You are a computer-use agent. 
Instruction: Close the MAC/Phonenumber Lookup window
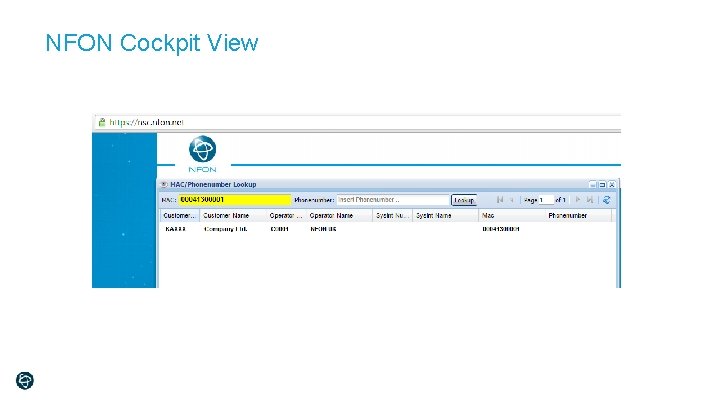click(612, 185)
